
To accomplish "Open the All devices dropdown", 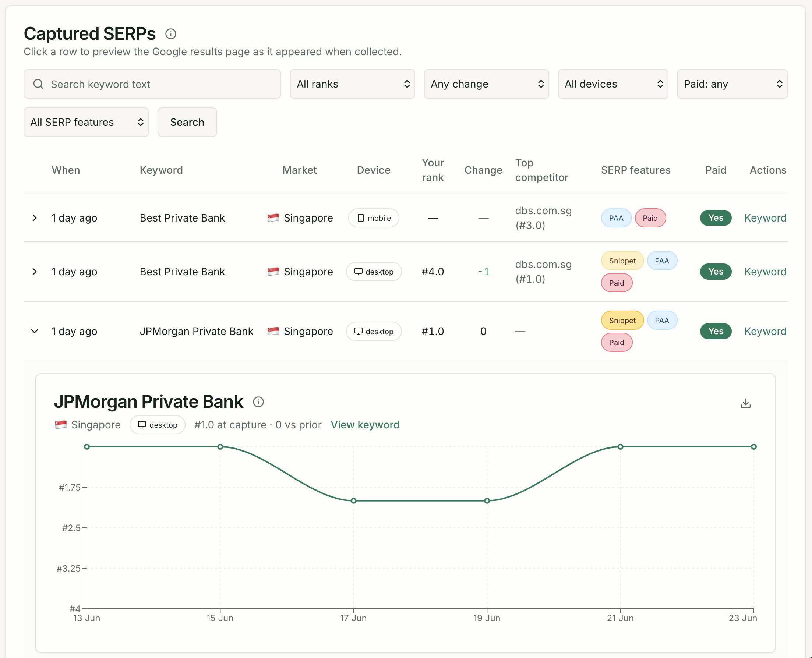I will click(x=613, y=84).
